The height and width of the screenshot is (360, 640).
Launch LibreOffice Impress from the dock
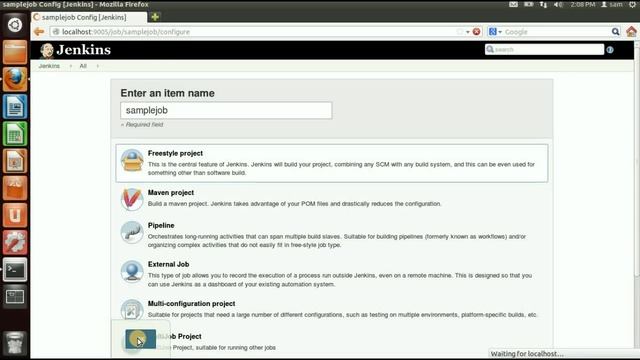click(x=15, y=161)
